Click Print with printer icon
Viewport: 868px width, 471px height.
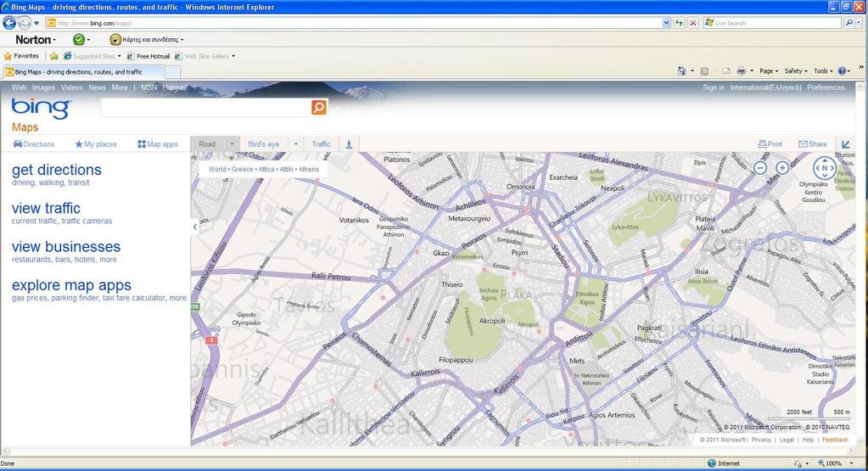coord(770,144)
